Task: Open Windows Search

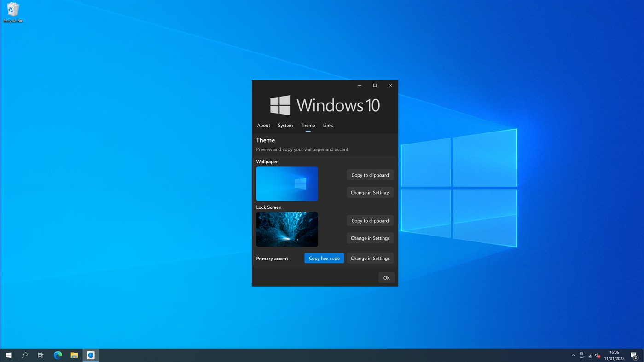Action: click(x=24, y=355)
